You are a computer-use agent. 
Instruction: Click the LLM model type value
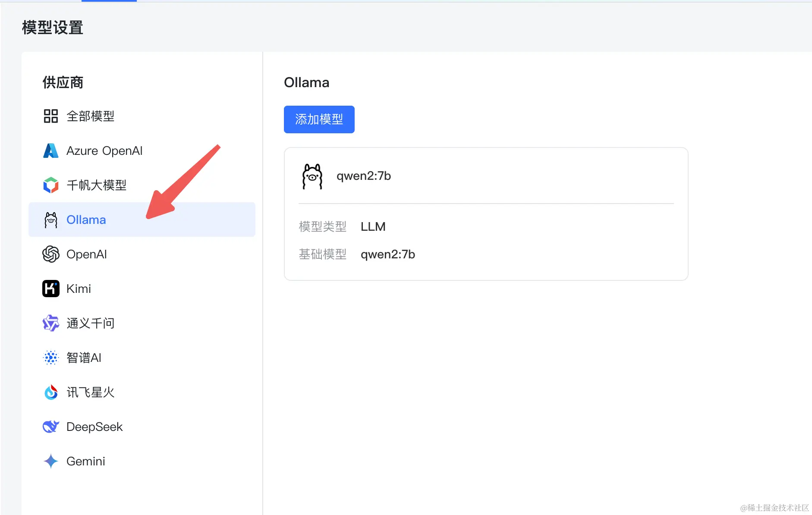pyautogui.click(x=373, y=226)
